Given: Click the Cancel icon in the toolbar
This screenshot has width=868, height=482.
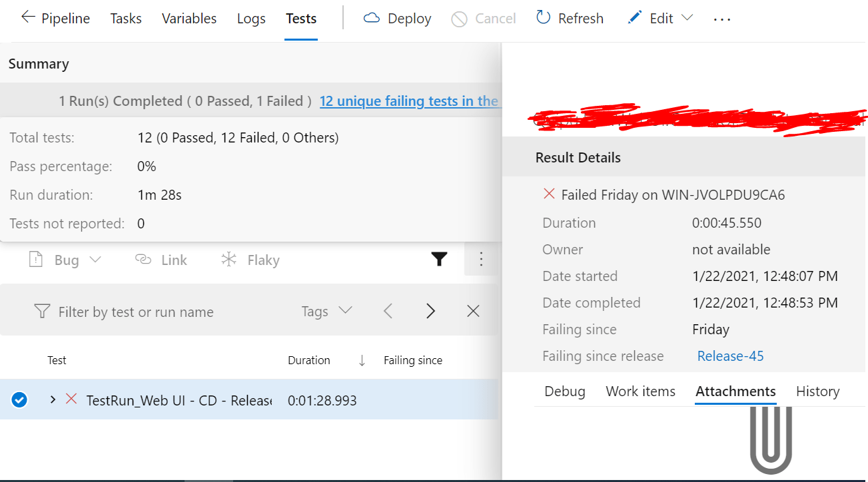Looking at the screenshot, I should [459, 18].
